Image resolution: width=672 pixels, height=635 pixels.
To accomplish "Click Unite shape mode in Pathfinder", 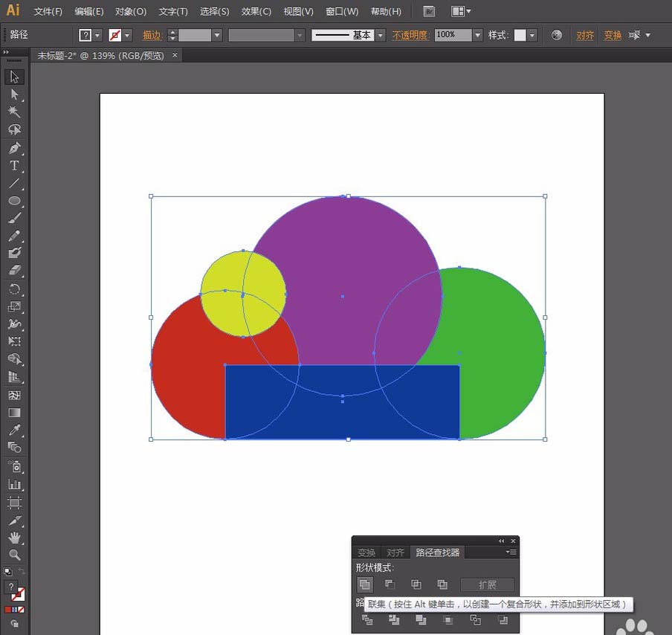I will (x=365, y=584).
